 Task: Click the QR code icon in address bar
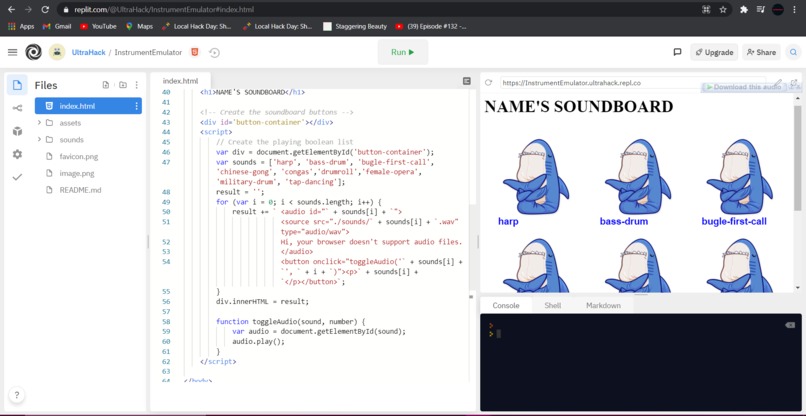706,9
